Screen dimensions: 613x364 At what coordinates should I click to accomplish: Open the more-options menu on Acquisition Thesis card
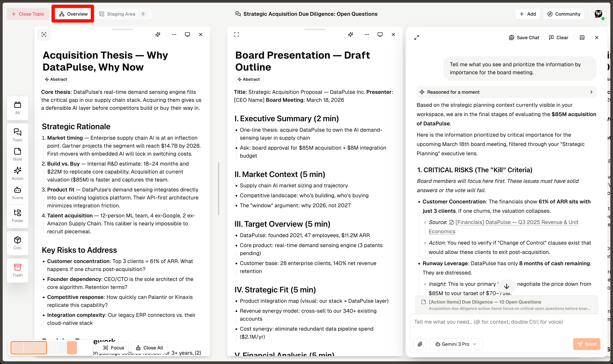pos(174,35)
